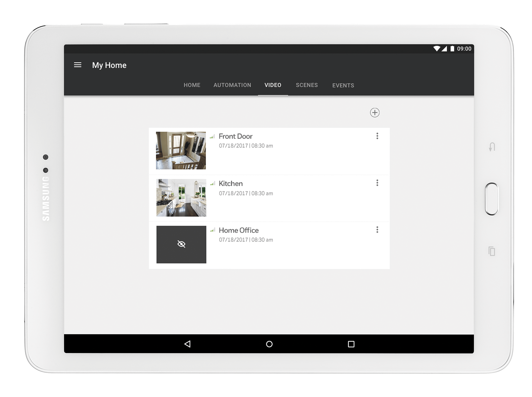
Task: Open Home Office more options menu
Action: pyautogui.click(x=377, y=230)
